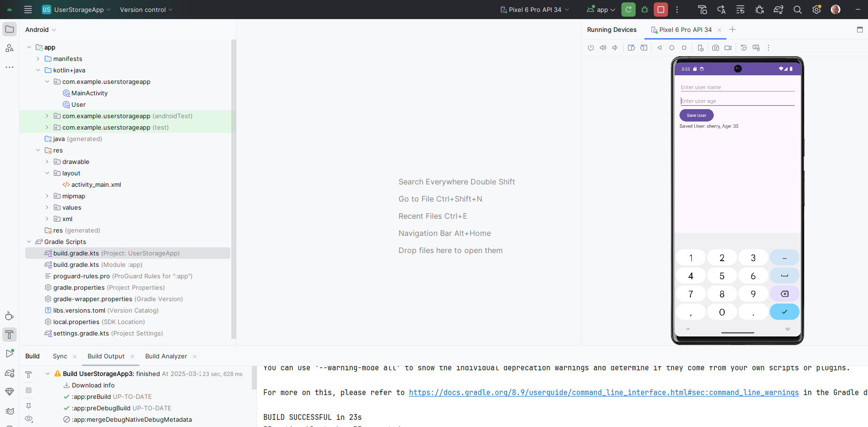Image resolution: width=868 pixels, height=427 pixels.
Task: Rerun the app with green restart button
Action: (629, 10)
